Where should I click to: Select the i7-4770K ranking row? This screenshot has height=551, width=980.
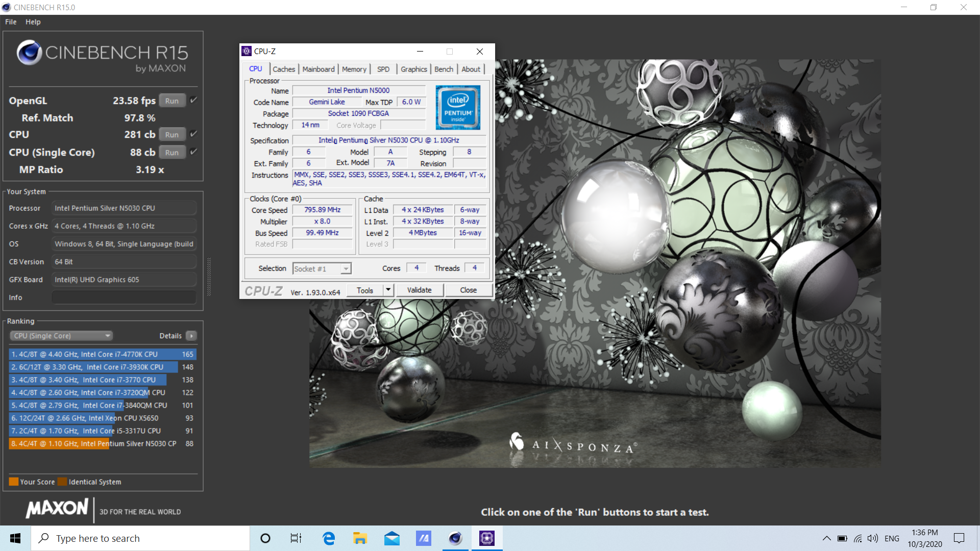[103, 354]
